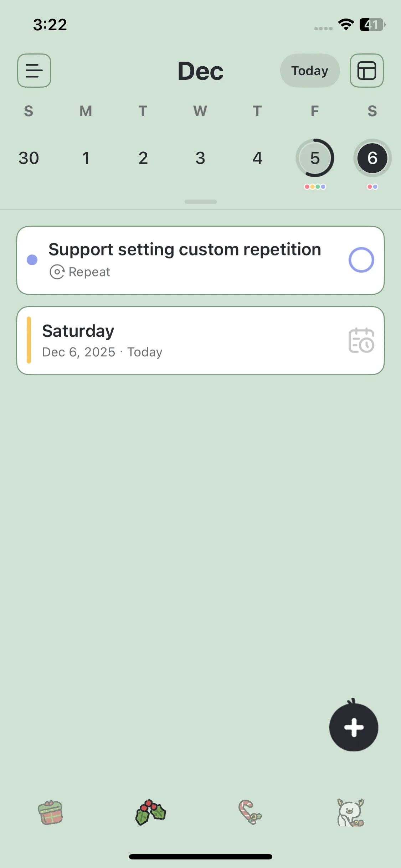Viewport: 401px width, 868px height.
Task: Tap the purple dot color marker
Action: [x=32, y=260]
